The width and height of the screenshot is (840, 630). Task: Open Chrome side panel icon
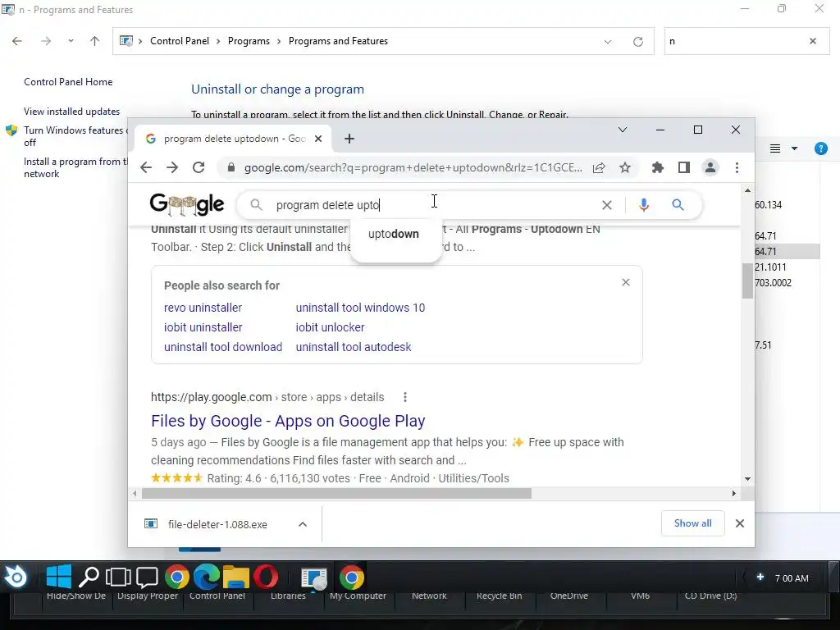(683, 167)
